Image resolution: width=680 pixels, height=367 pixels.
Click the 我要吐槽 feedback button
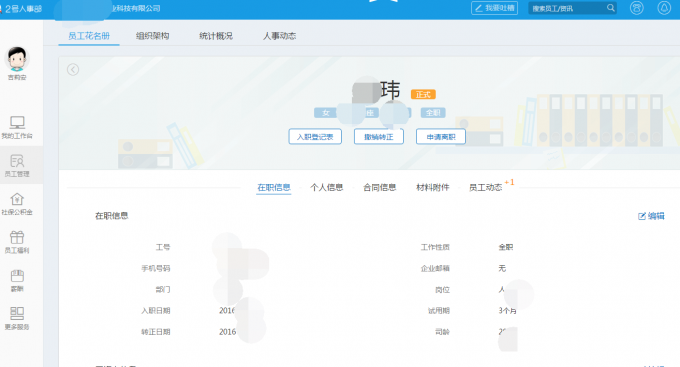click(494, 8)
